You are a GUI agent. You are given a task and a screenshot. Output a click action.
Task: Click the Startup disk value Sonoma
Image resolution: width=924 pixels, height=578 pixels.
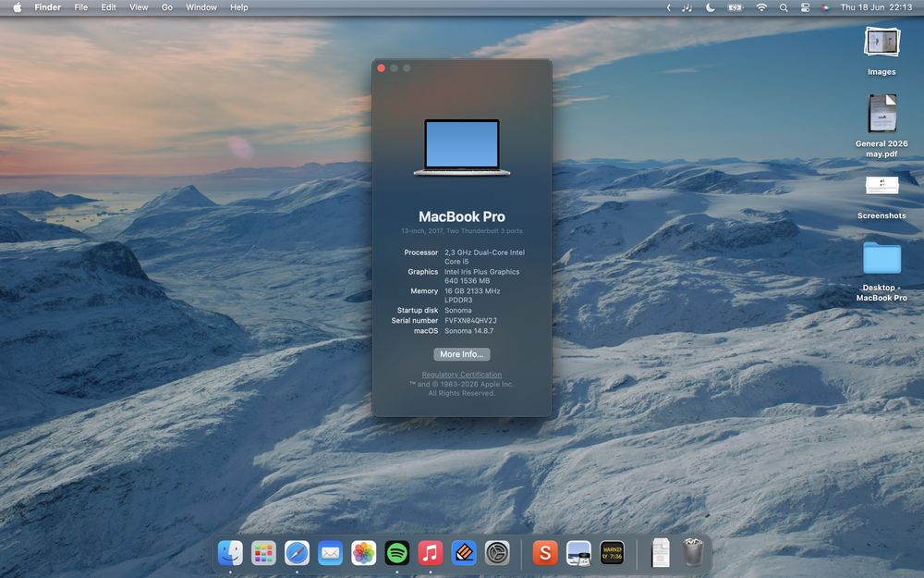point(458,310)
